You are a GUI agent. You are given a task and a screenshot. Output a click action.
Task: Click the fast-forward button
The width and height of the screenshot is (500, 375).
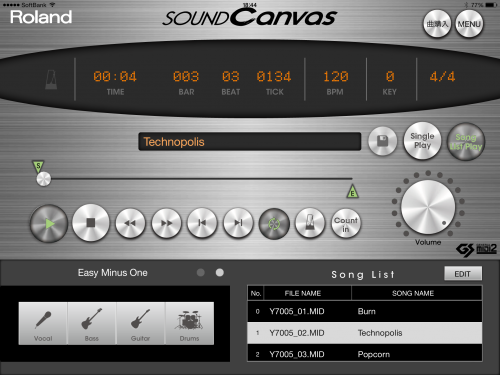click(x=166, y=223)
